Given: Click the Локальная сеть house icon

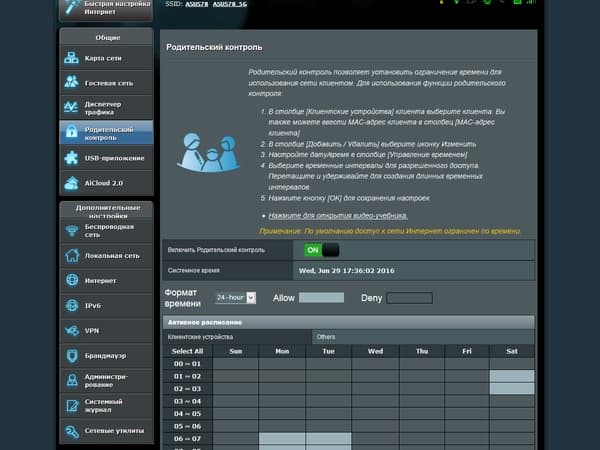Looking at the screenshot, I should 72,255.
